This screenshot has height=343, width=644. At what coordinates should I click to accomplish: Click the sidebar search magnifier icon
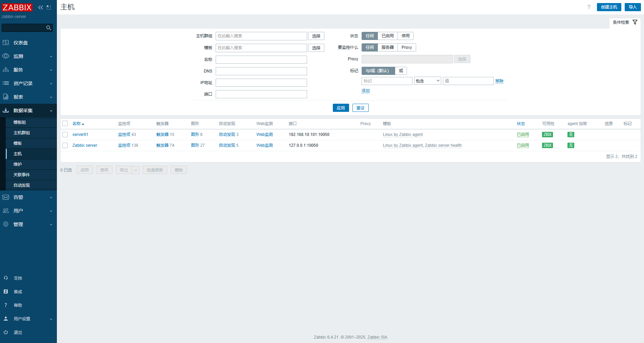click(49, 28)
